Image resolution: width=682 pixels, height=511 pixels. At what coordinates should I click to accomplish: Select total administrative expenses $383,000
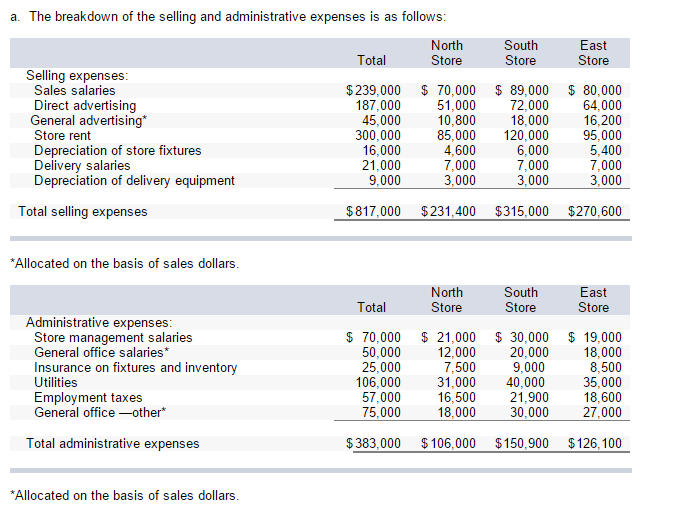[x=373, y=444]
